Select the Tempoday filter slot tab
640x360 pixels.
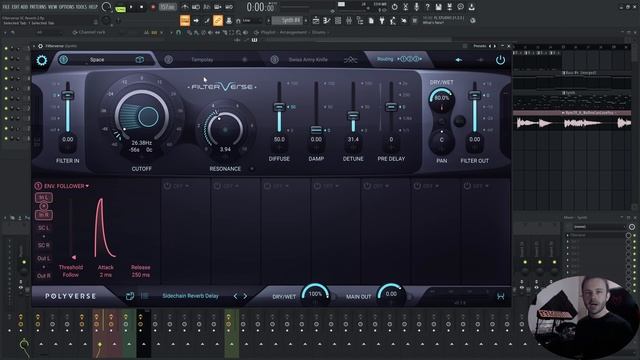pyautogui.click(x=202, y=60)
